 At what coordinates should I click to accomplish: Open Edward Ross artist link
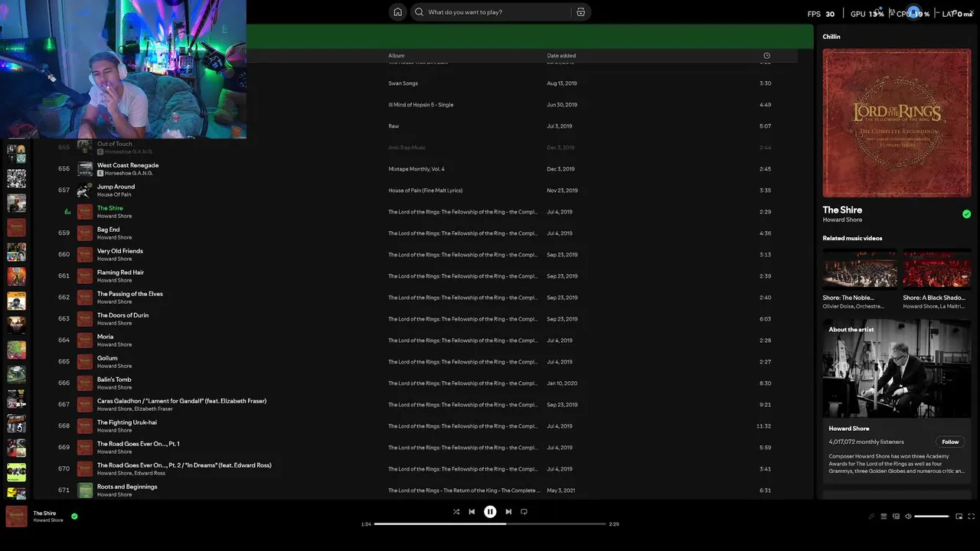coord(150,473)
